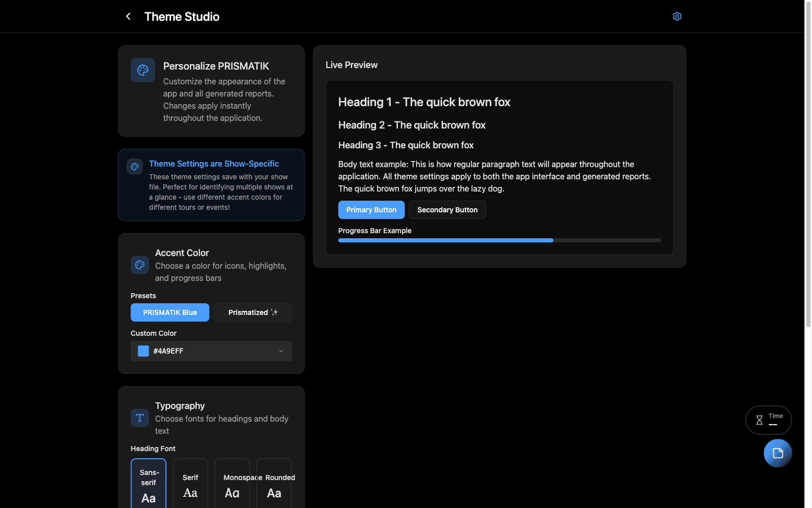The height and width of the screenshot is (508, 812).
Task: Select the Prismatized preset
Action: [253, 312]
